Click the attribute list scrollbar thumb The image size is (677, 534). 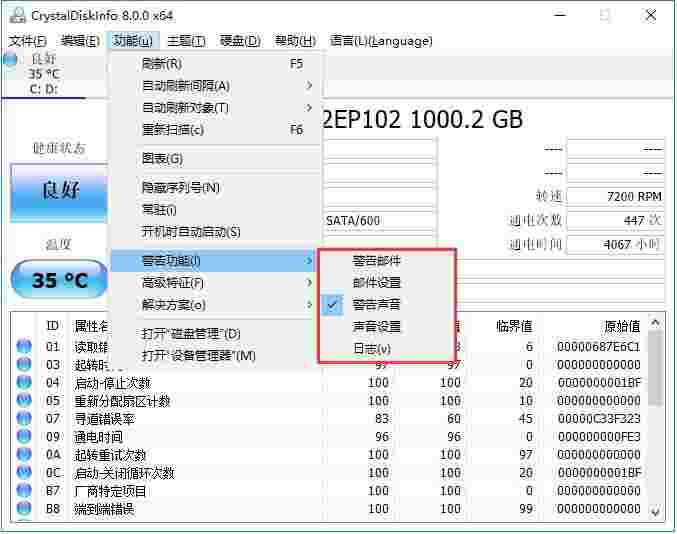click(x=655, y=369)
